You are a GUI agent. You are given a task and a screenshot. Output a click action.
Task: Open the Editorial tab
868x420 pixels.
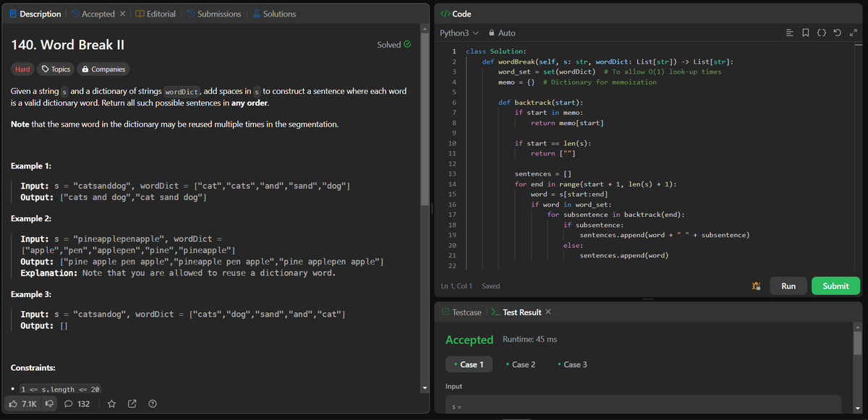[x=156, y=14]
